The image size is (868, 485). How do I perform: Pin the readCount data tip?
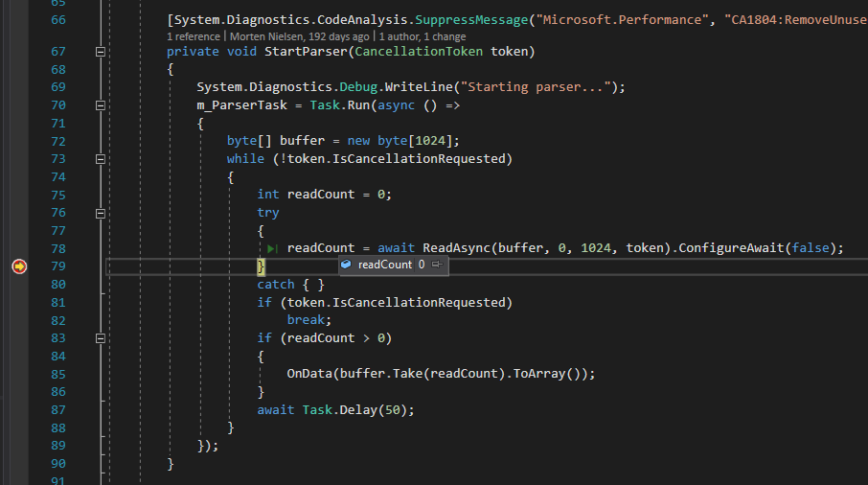[x=437, y=265]
